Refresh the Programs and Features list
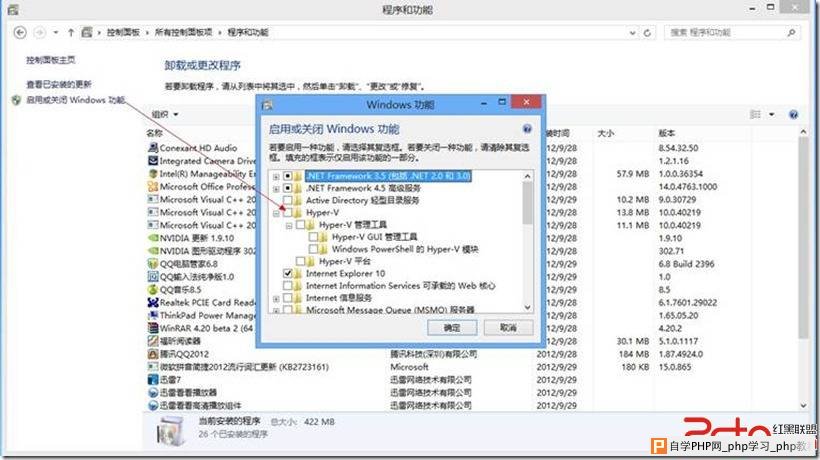Screen dimensions: 820x460 647,32
